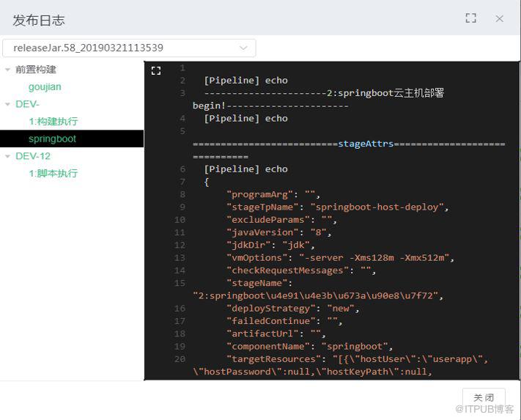Image resolution: width=521 pixels, height=420 pixels.
Task: Click the "programArg" log line
Action: 273,194
